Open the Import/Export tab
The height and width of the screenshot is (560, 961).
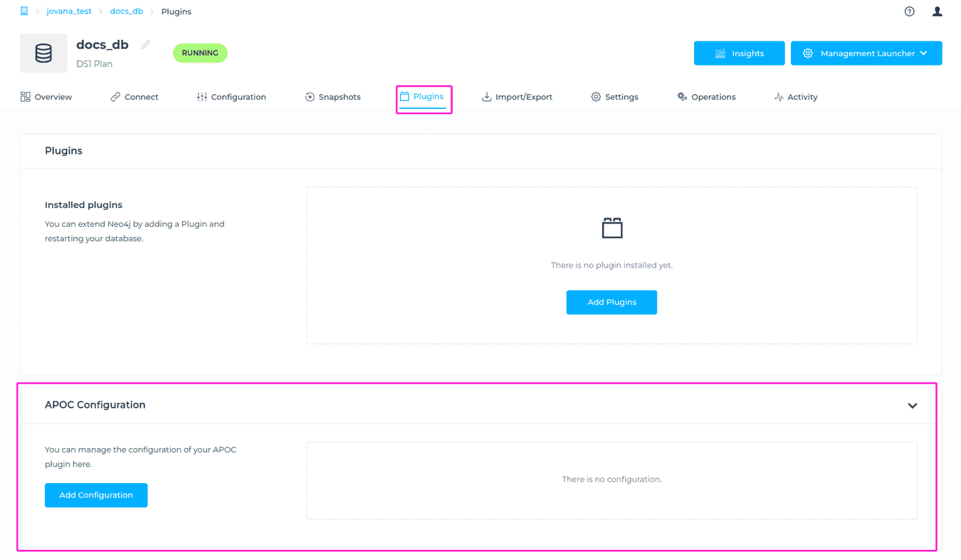pyautogui.click(x=517, y=97)
